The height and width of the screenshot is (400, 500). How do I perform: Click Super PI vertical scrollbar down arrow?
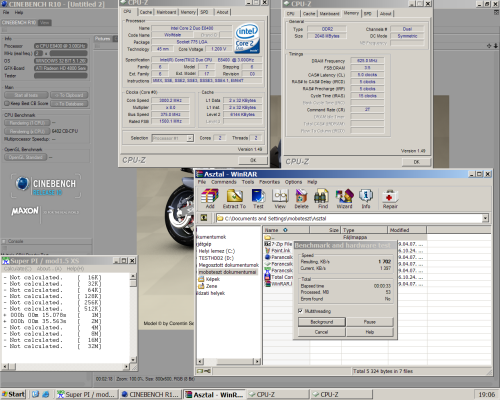click(133, 360)
